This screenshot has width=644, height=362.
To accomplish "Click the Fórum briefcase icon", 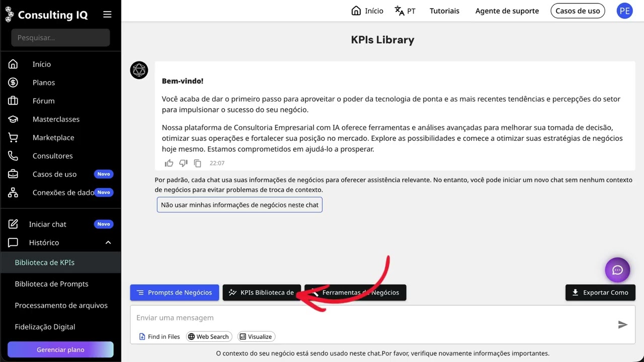I will (x=13, y=101).
